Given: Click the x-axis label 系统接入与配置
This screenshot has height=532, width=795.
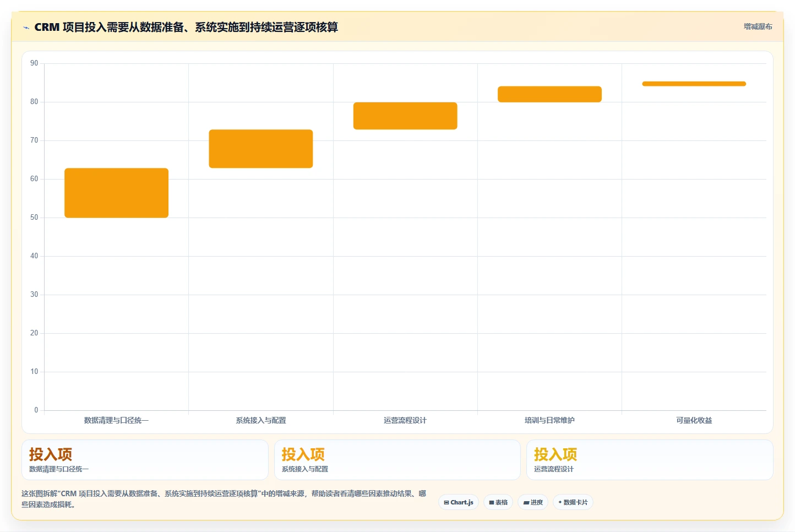Looking at the screenshot, I should [x=261, y=420].
